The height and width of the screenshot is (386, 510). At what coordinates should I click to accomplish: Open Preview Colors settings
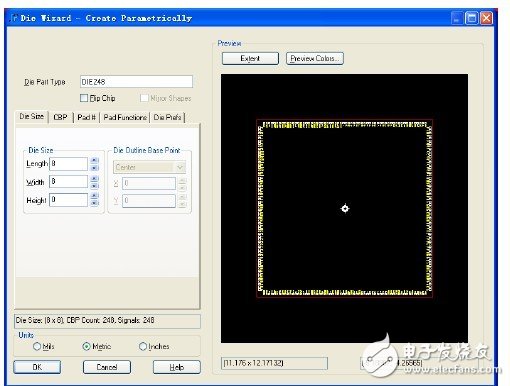315,58
